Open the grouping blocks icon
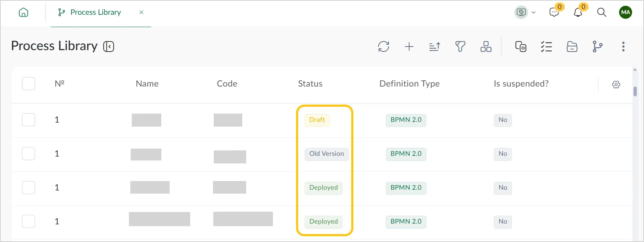644x242 pixels. 486,47
